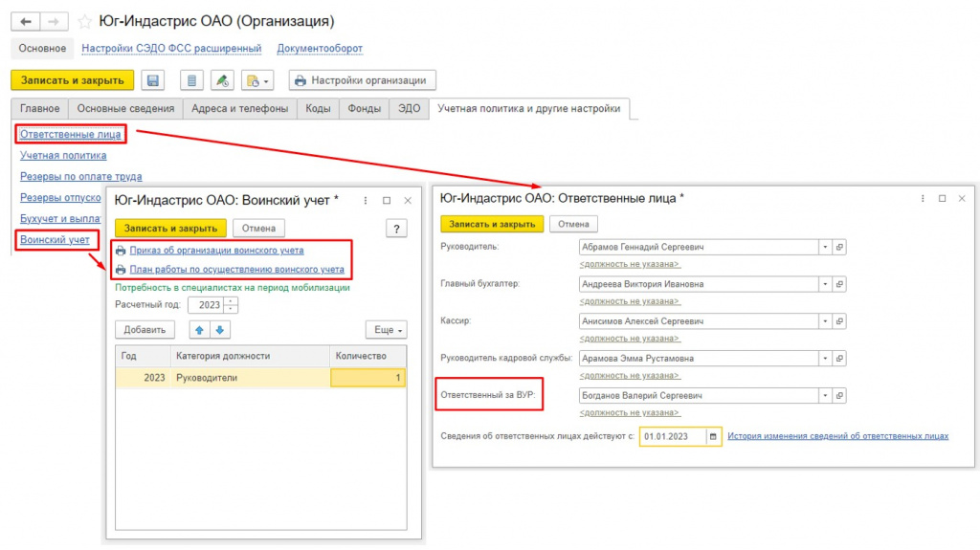Open the Учетная политика link
Screen dimensions: 980x550
click(x=63, y=155)
